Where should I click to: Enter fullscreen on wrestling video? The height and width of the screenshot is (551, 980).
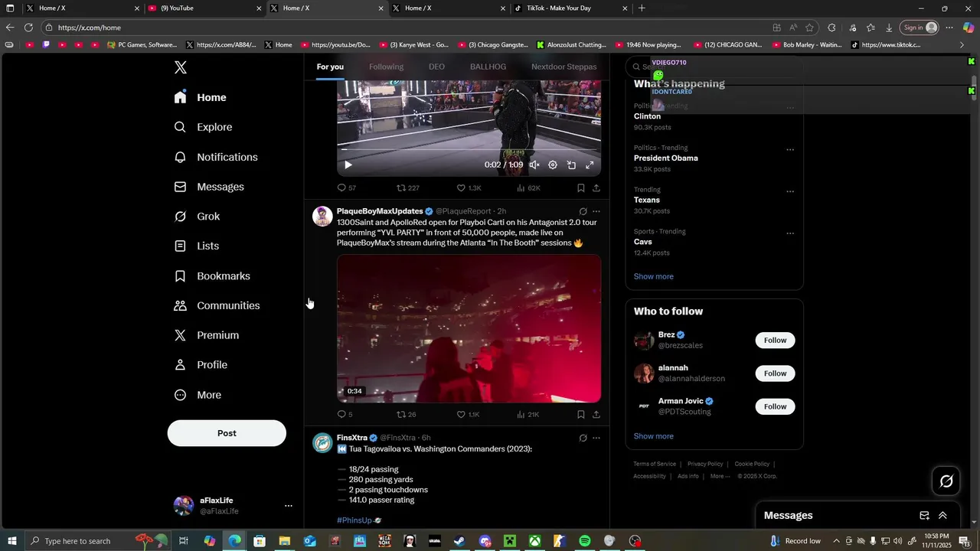click(x=590, y=165)
